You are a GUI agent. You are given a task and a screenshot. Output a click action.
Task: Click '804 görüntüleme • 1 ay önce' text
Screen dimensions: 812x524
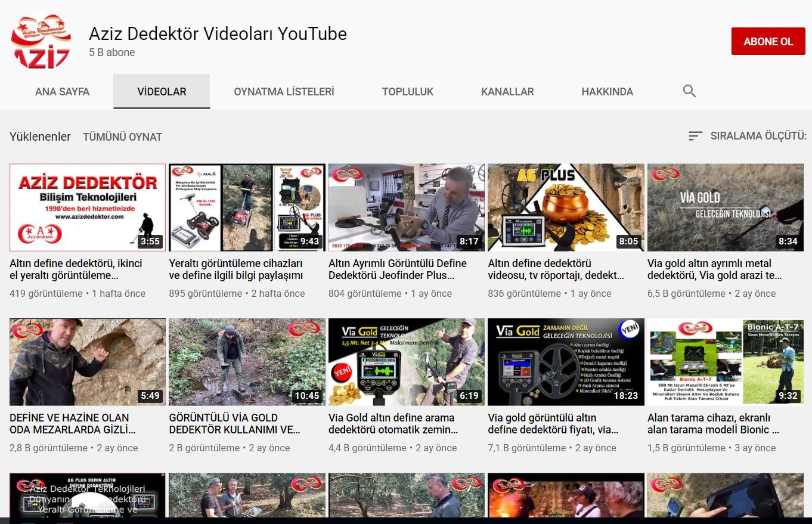point(390,294)
